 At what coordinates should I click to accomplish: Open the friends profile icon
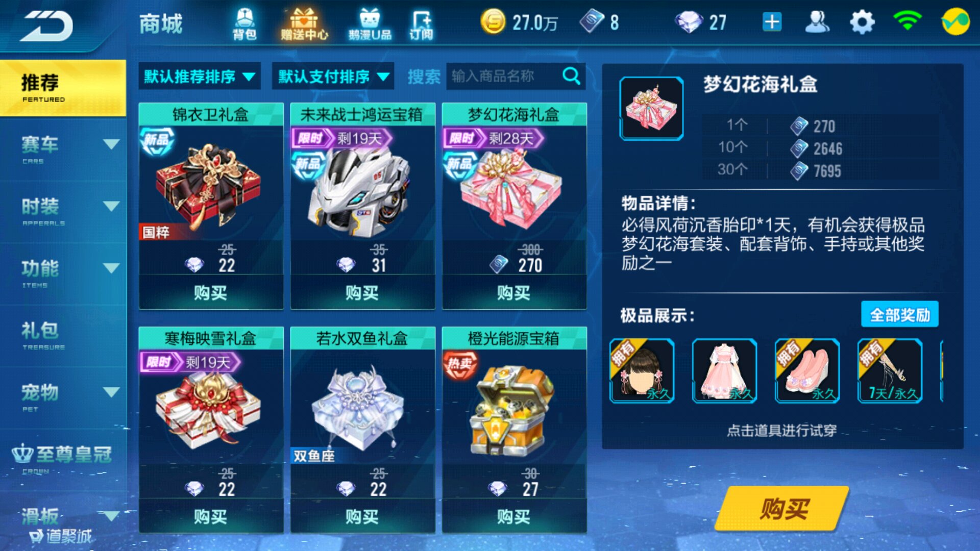pyautogui.click(x=817, y=22)
